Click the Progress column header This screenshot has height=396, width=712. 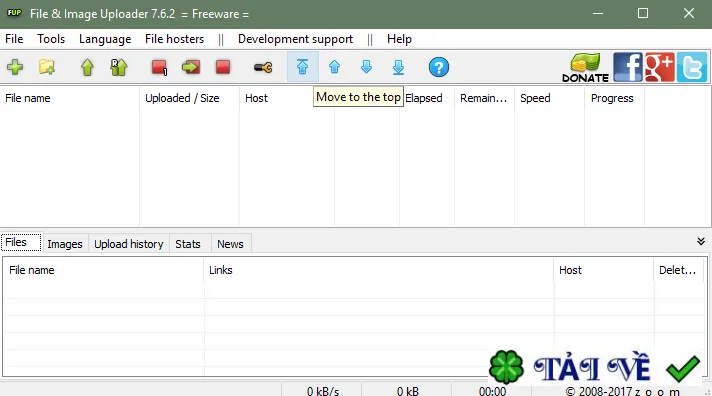tap(614, 98)
